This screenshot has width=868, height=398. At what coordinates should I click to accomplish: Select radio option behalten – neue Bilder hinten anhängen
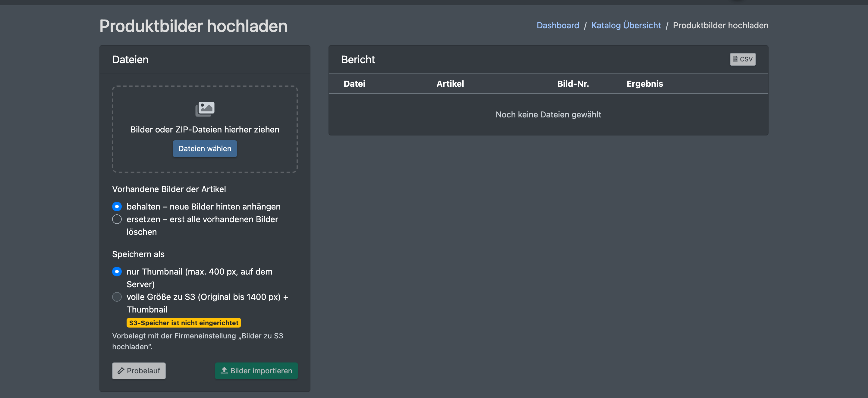point(117,207)
